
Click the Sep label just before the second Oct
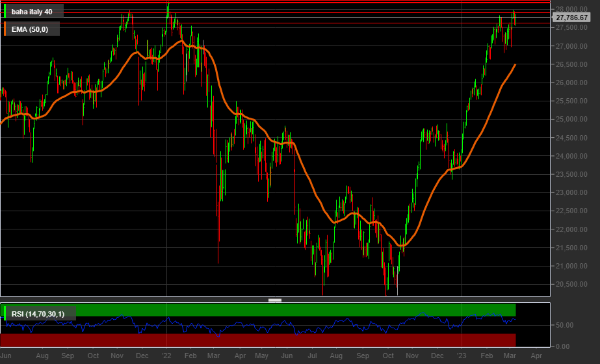point(363,356)
